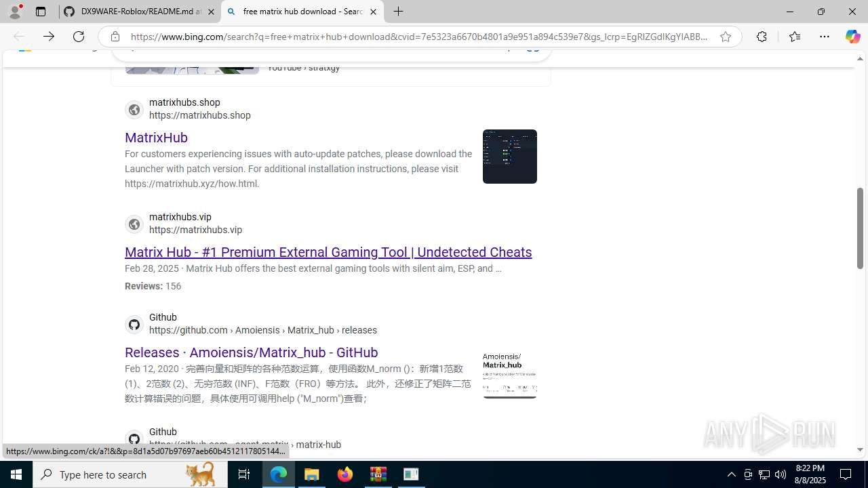Image resolution: width=868 pixels, height=488 pixels.
Task: Open Firefox from the taskbar
Action: tap(345, 474)
